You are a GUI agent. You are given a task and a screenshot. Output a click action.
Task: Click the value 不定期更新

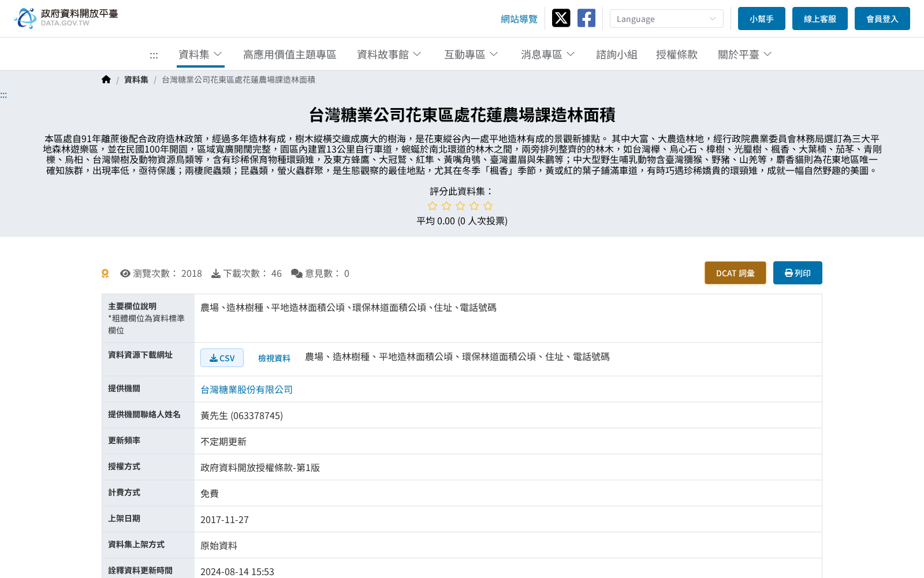[223, 442]
